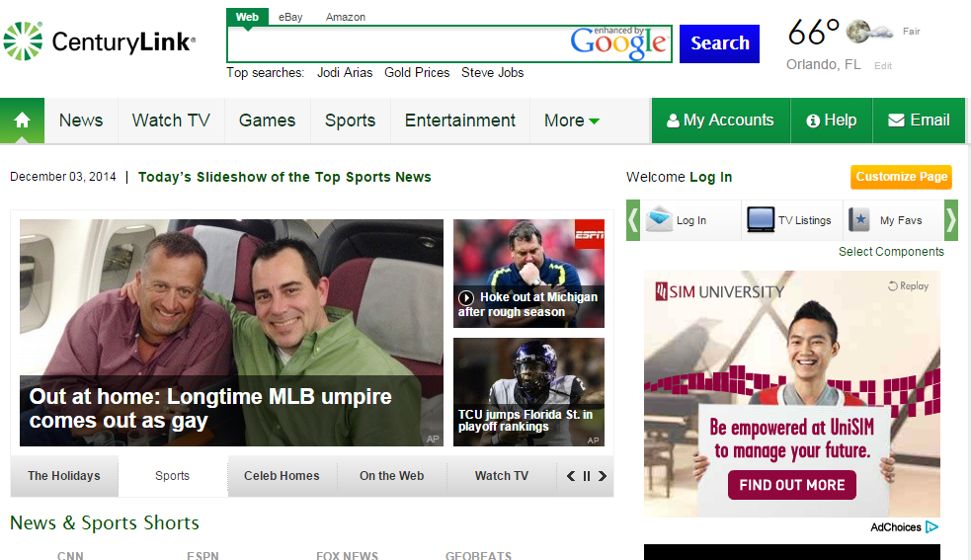The image size is (971, 560).
Task: Open the Games menu
Action: tap(268, 120)
